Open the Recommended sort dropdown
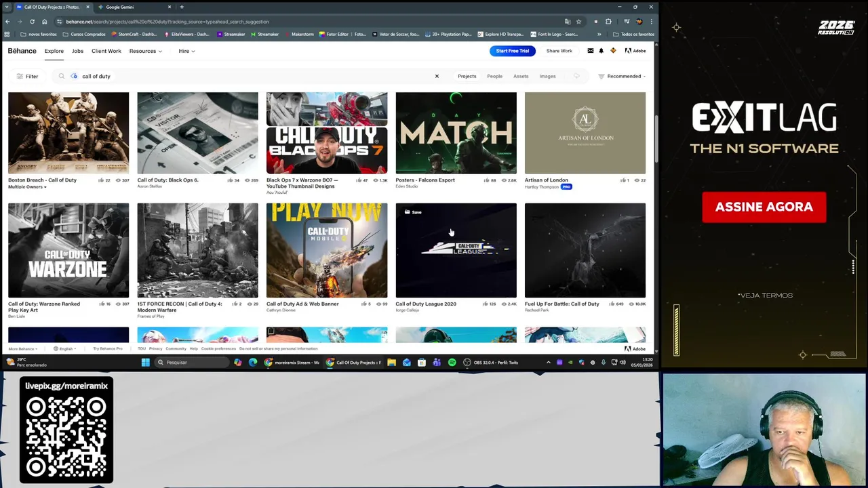Image resolution: width=868 pixels, height=488 pixels. 622,76
